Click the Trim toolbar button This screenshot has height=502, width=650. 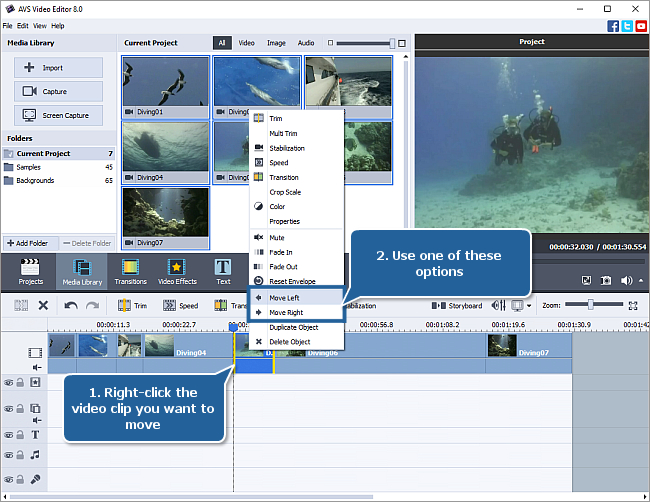[x=132, y=306]
